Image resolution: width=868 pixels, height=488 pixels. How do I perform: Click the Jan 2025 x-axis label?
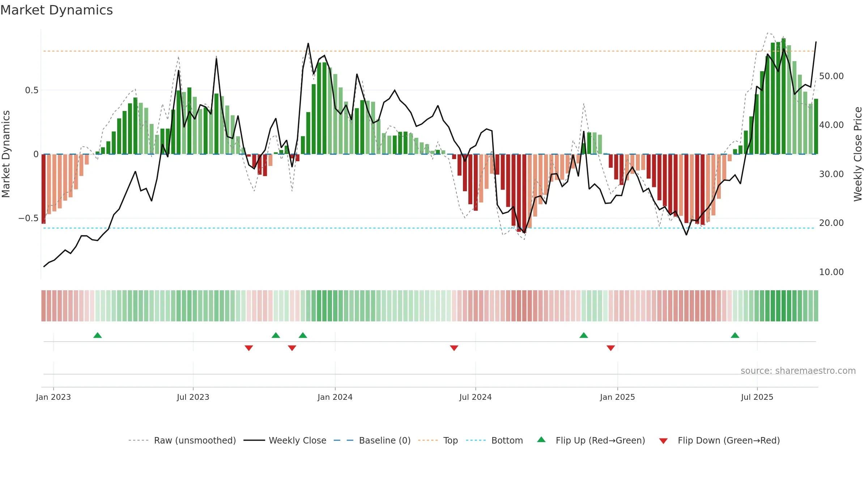[x=618, y=397]
